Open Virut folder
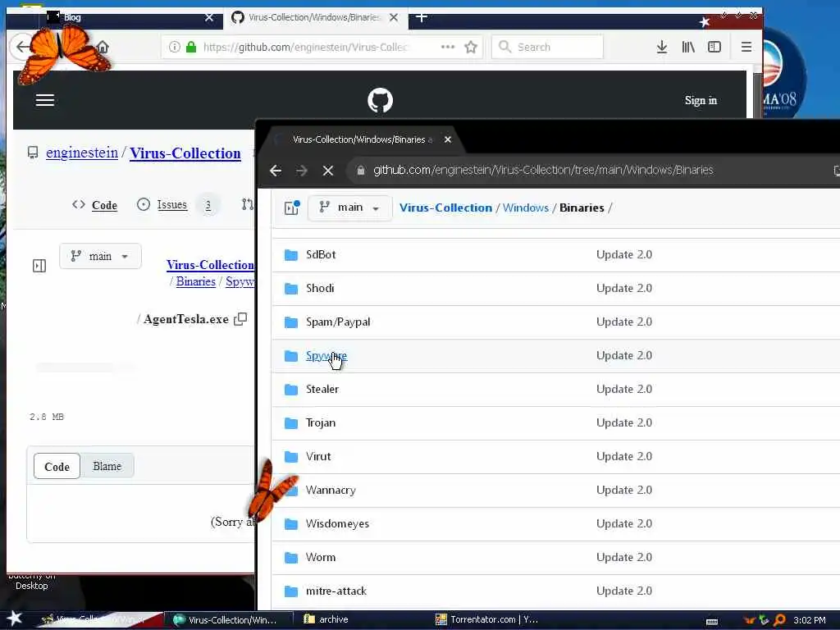 (x=318, y=456)
